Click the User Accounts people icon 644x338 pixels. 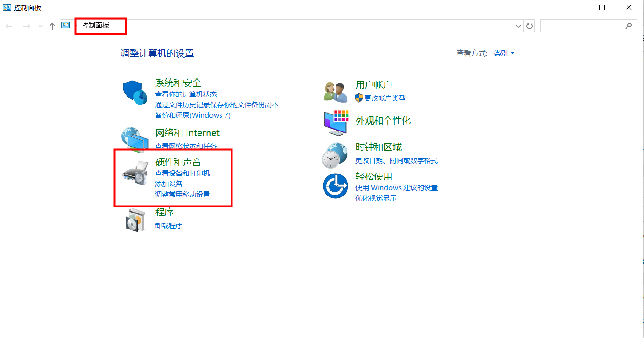[x=335, y=92]
